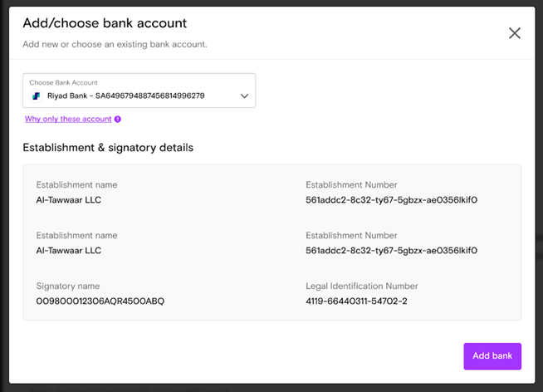Select the second establishment number value
Viewport: 543px width, 392px height.
(391, 250)
